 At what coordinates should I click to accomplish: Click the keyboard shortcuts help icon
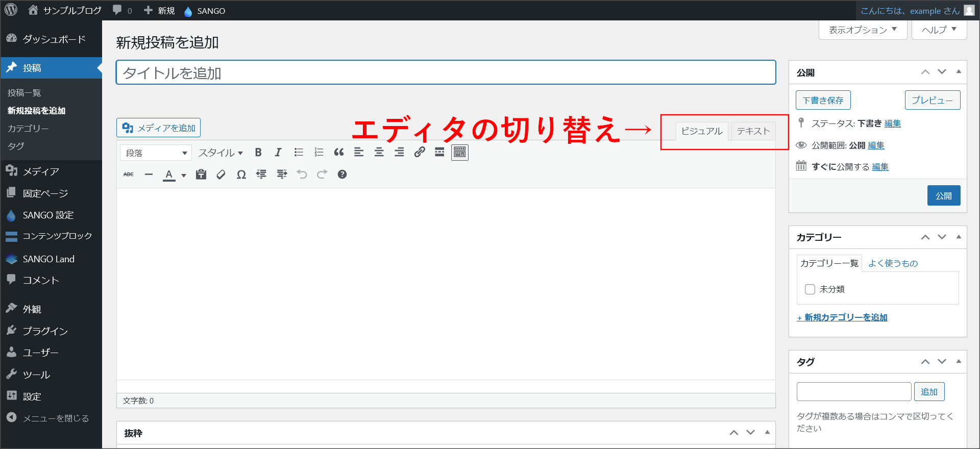coord(342,174)
